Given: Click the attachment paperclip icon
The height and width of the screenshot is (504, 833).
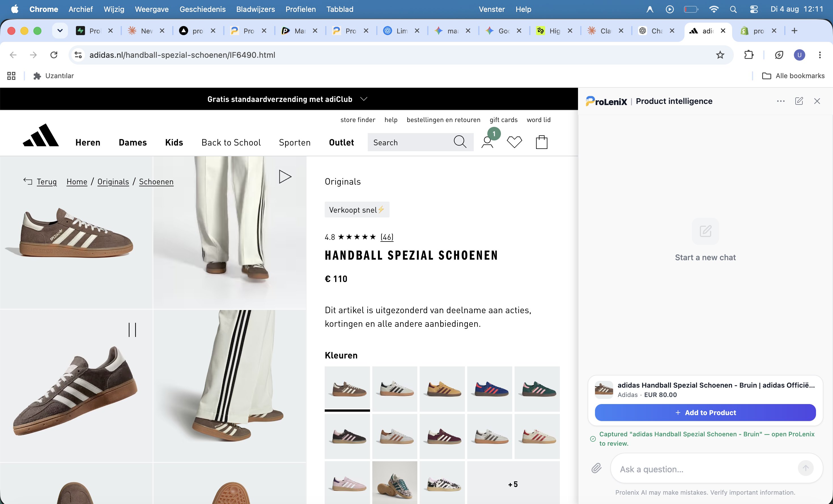Looking at the screenshot, I should coord(596,468).
